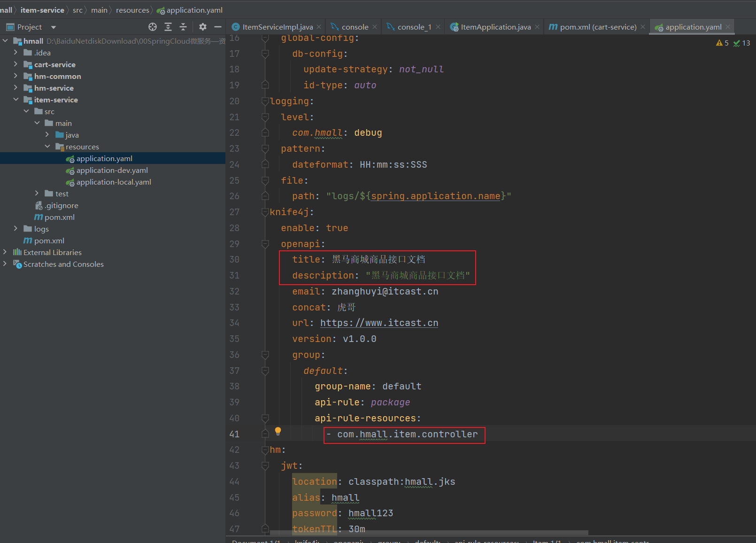Expand the test folder
Screen dimensions: 756x543
(37, 194)
